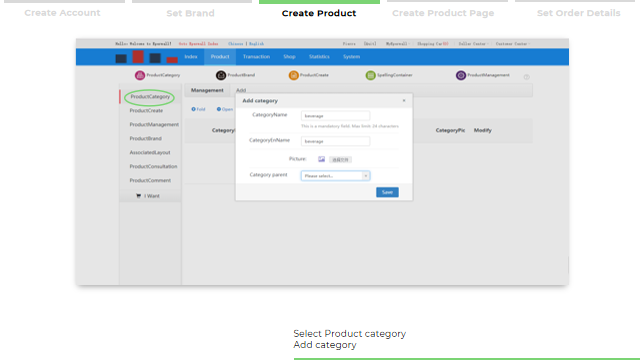Open the Category parent dropdown
This screenshot has width=640, height=360.
pyautogui.click(x=336, y=176)
